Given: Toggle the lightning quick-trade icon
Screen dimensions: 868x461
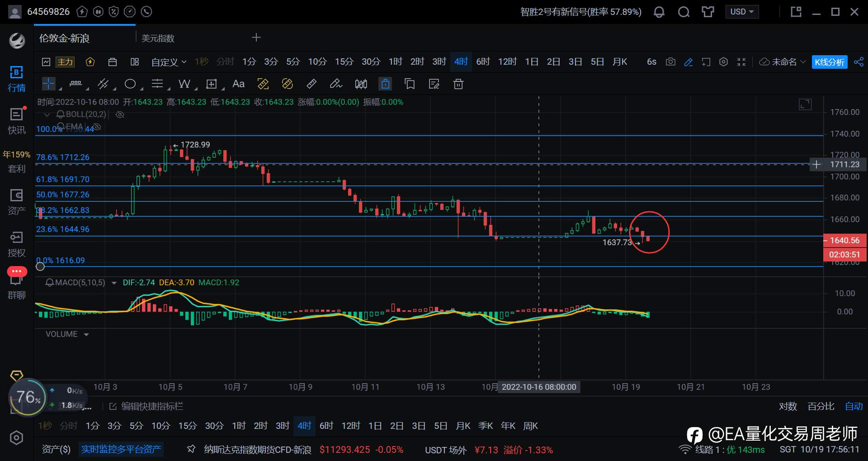Looking at the screenshot, I should pyautogui.click(x=90, y=62).
